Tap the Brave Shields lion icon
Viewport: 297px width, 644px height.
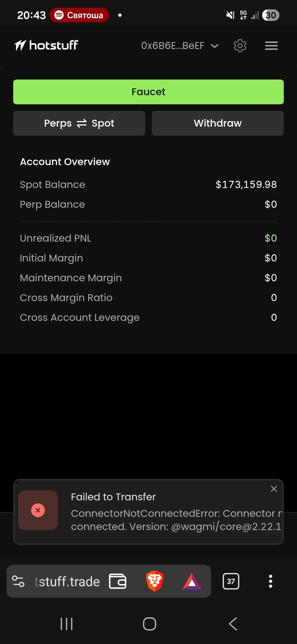pyautogui.click(x=155, y=581)
